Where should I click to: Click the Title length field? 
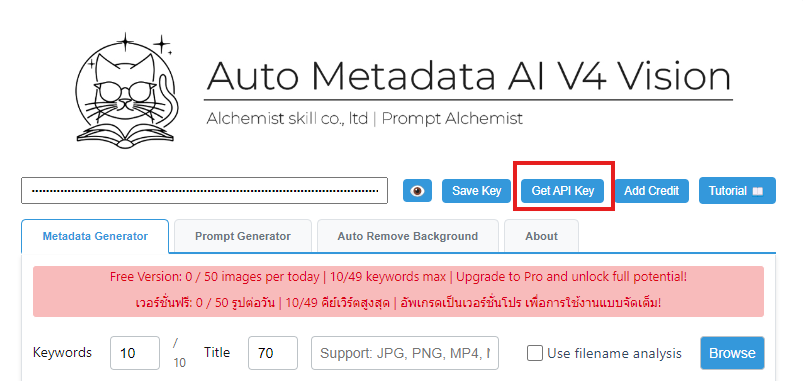point(273,353)
